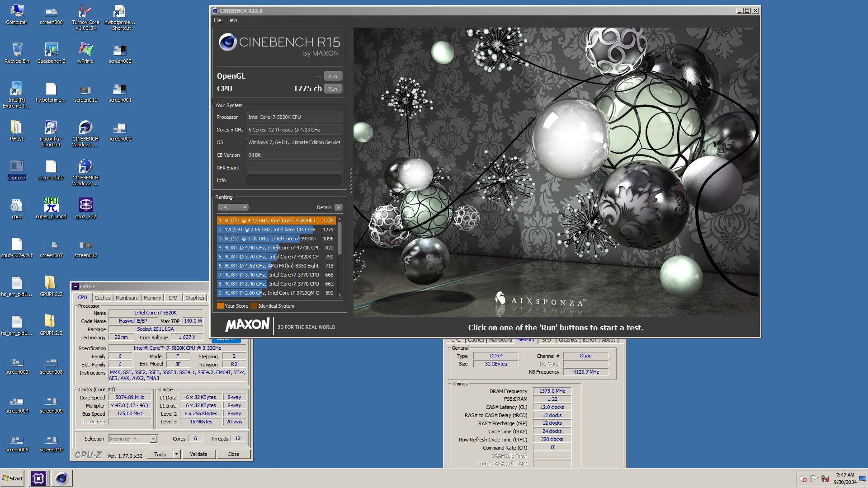
Task: Click the GFX Board field
Action: pyautogui.click(x=294, y=168)
